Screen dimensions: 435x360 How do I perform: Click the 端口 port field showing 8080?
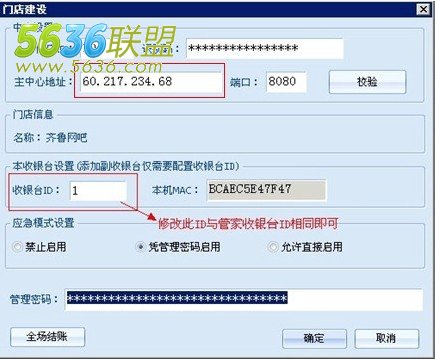286,82
